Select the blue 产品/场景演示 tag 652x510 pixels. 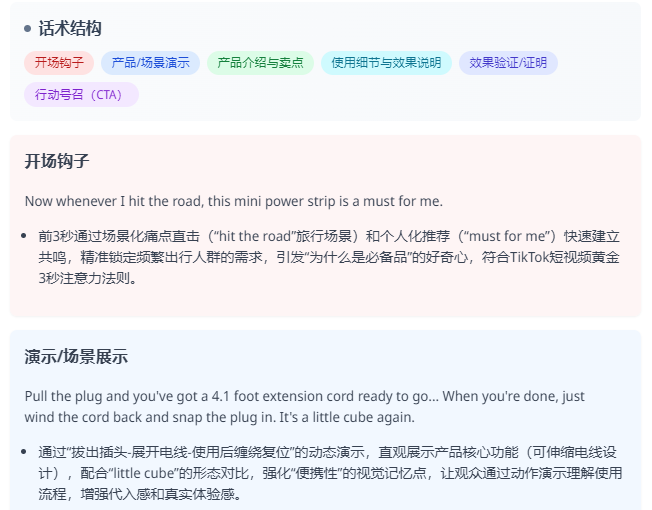pos(150,63)
